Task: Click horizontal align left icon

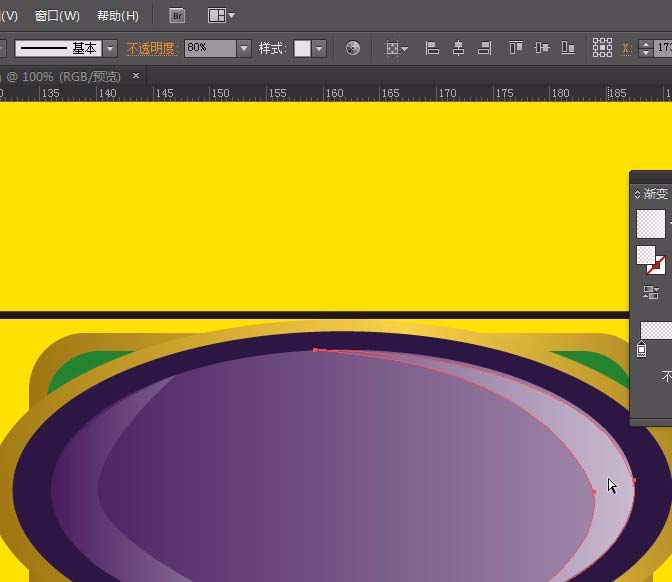Action: pyautogui.click(x=432, y=48)
